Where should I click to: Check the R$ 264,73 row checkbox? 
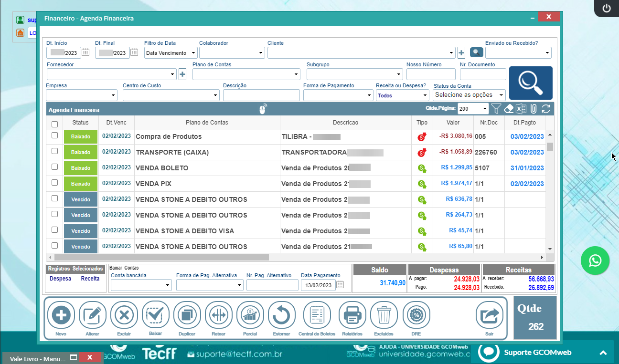54,214
